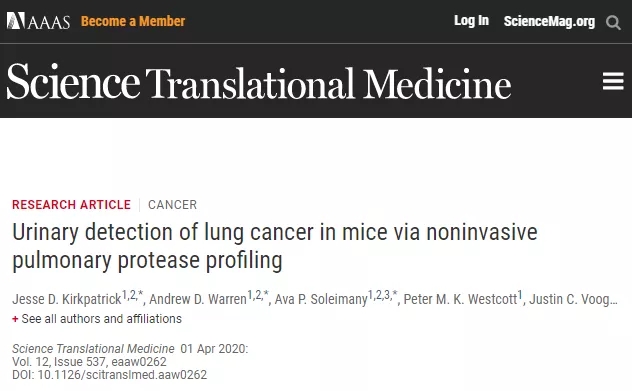
Task: Click author Jesse D. Kirkpatrick
Action: [x=67, y=299]
